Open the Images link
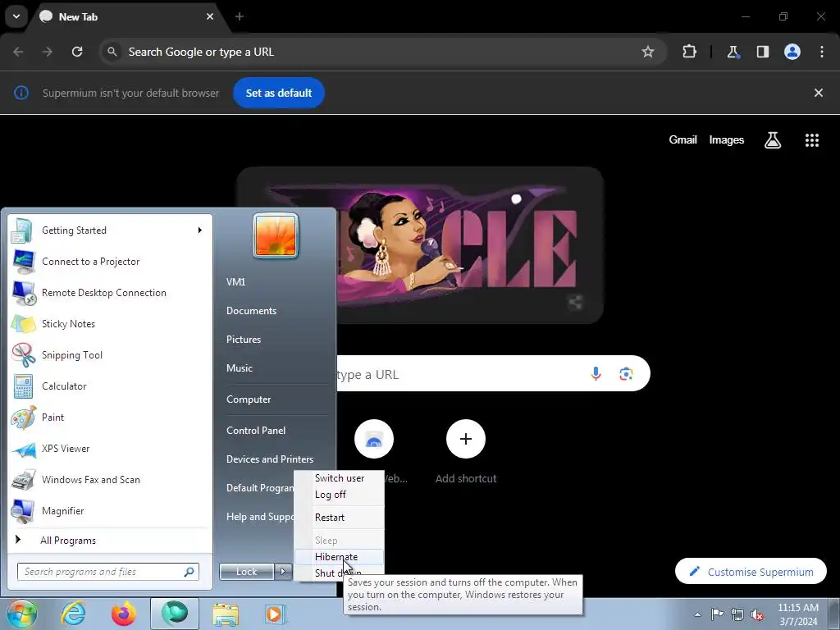Screen dimensions: 840x630 [727, 139]
